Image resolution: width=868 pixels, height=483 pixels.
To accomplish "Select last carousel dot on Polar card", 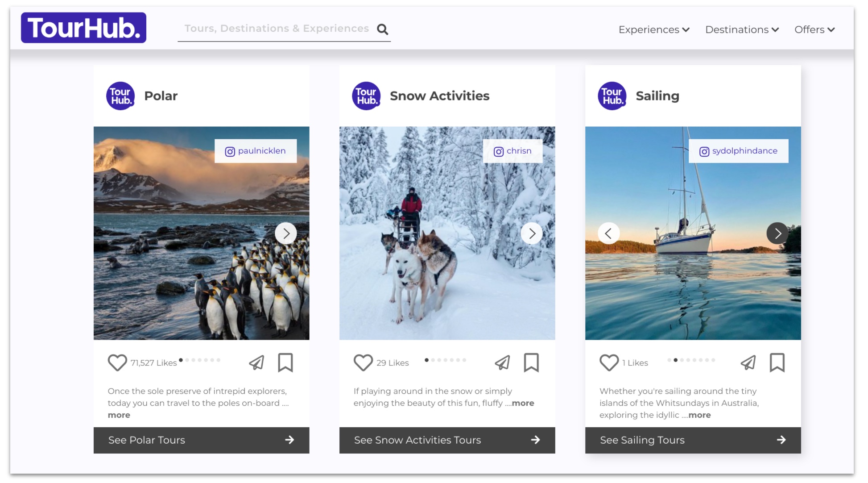I will [219, 360].
